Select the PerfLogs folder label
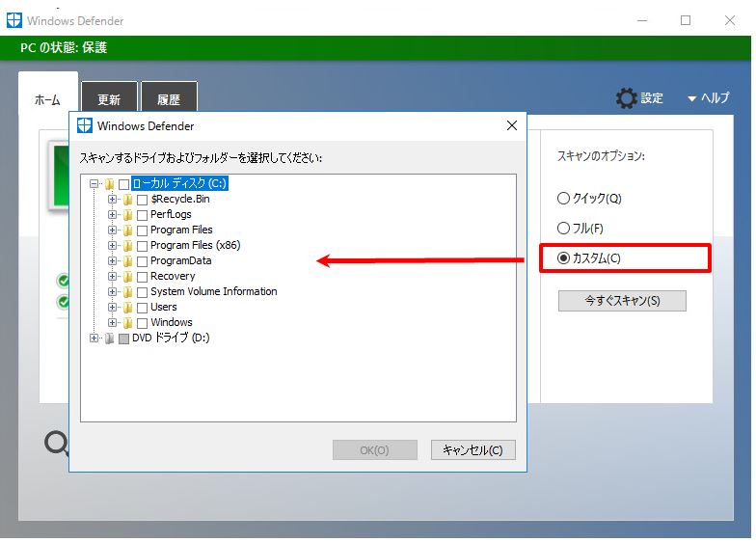756x542 pixels. pyautogui.click(x=171, y=214)
